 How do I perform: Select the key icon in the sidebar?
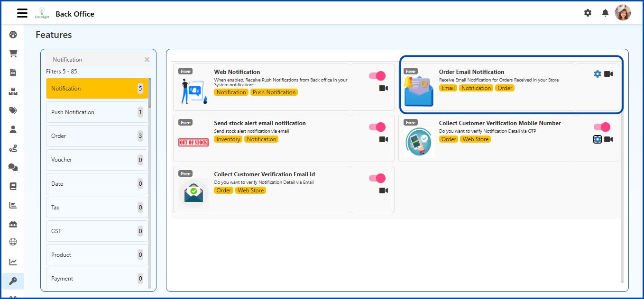(x=13, y=281)
